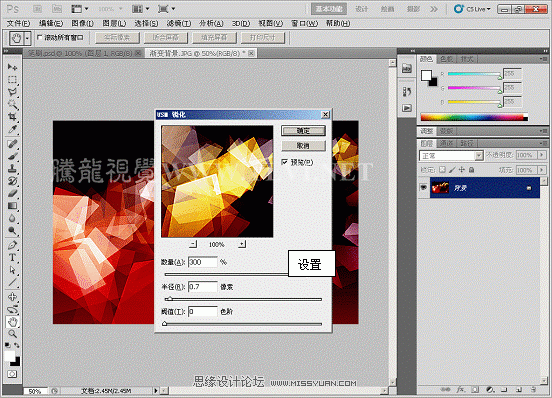Click lock position icon
552x398 pixels.
[462, 170]
